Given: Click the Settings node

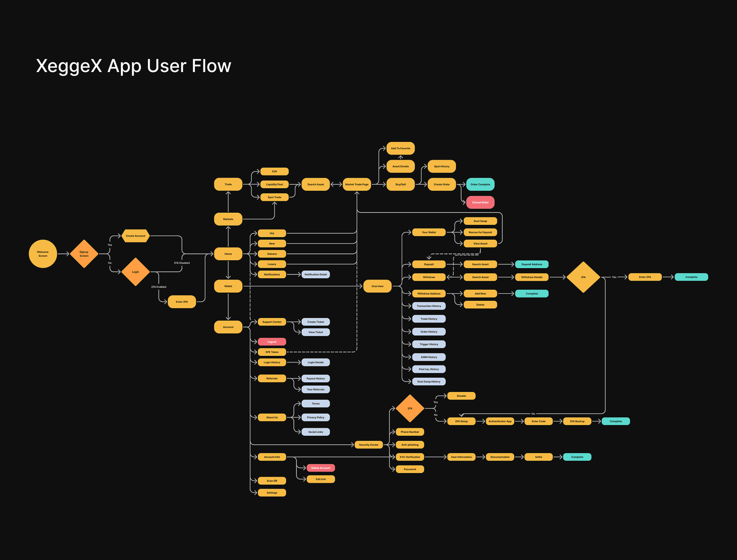Looking at the screenshot, I should [x=272, y=493].
